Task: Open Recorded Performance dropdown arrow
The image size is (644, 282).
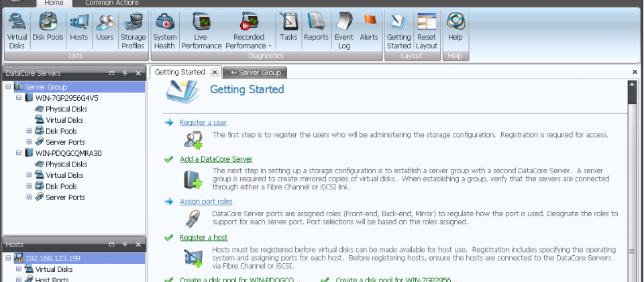Action: pos(270,46)
